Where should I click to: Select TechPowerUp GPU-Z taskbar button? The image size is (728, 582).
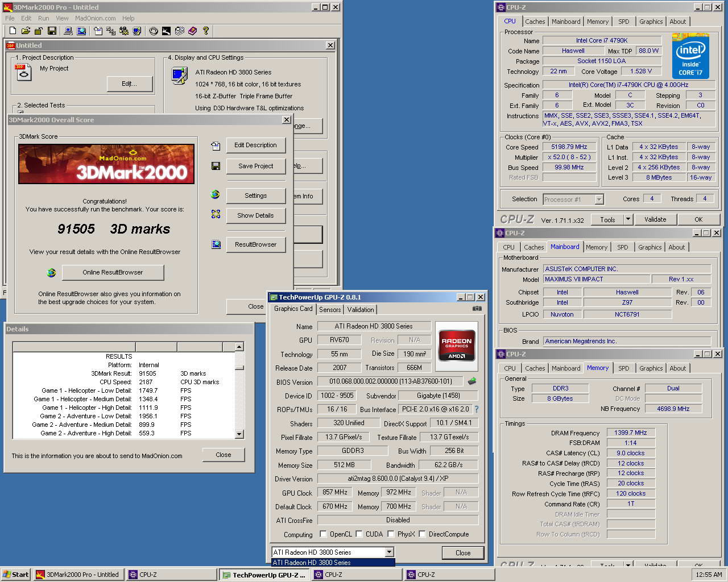click(x=265, y=575)
